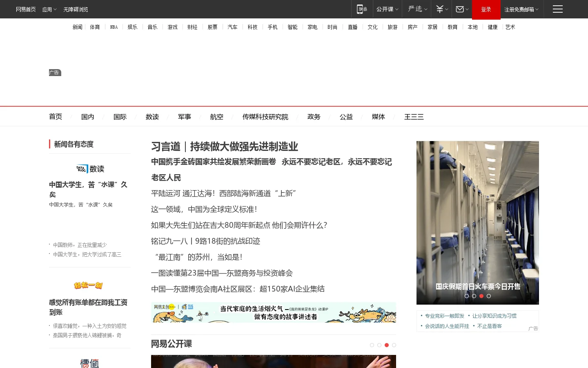Open the 军事 tab
The image size is (588, 368).
tap(185, 117)
